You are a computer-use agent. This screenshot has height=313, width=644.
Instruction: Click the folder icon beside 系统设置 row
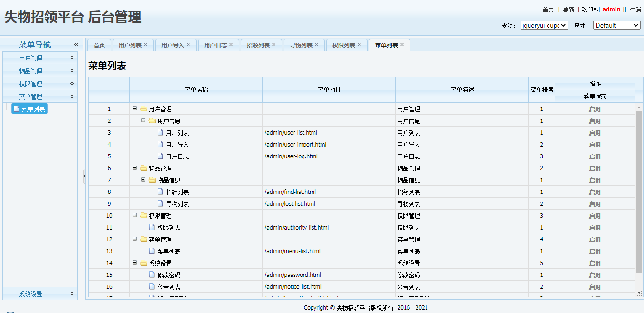tap(143, 263)
